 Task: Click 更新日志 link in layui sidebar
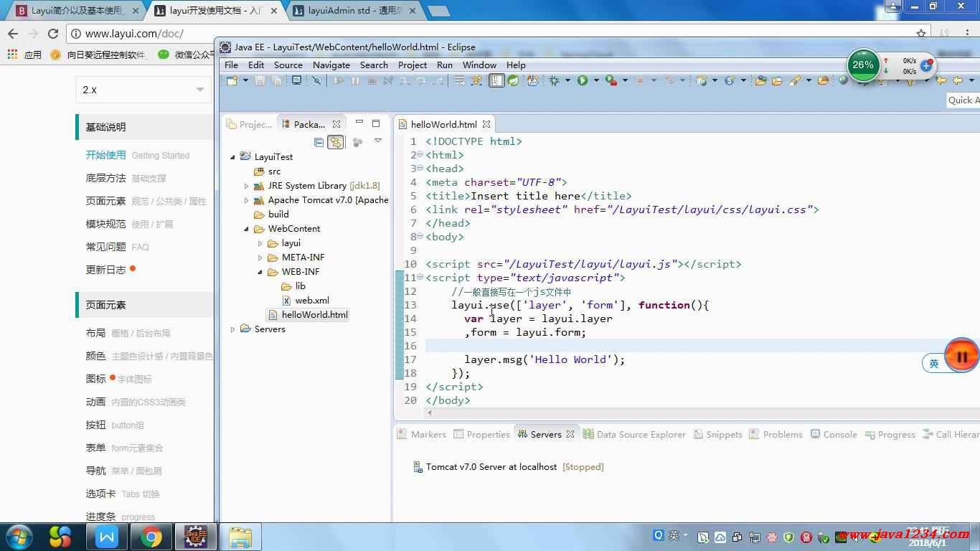pyautogui.click(x=105, y=270)
